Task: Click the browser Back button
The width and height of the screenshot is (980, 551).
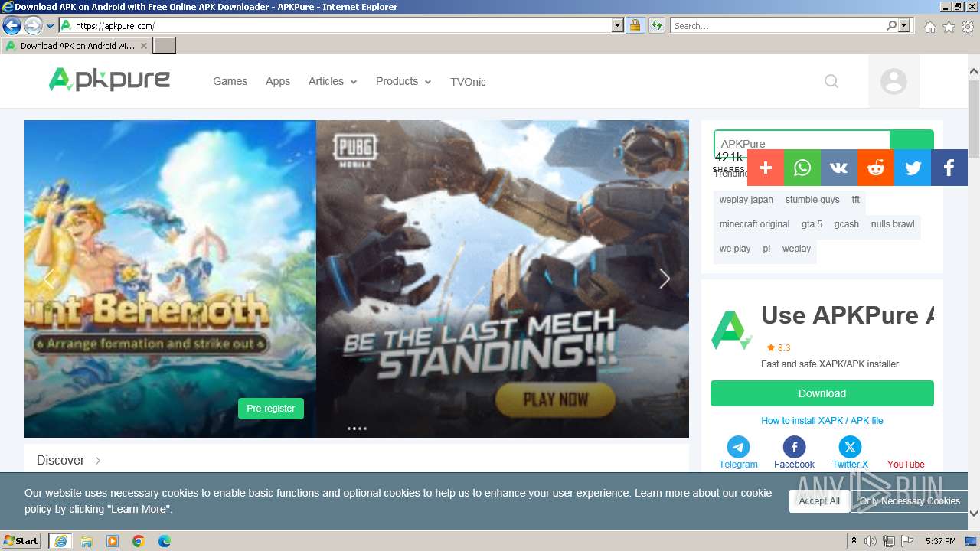Action: click(11, 26)
